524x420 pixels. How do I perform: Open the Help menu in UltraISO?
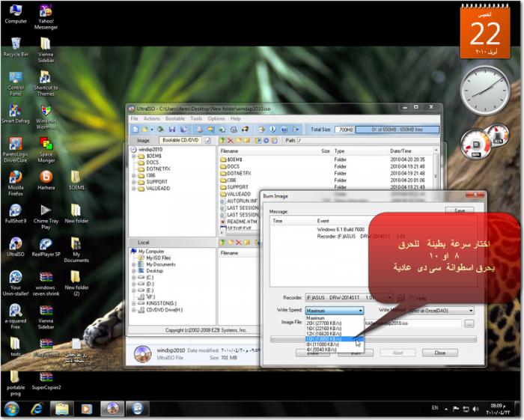coord(236,118)
